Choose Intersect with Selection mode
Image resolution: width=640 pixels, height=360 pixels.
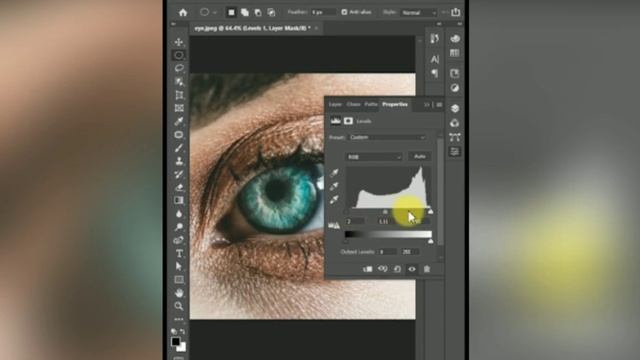[271, 13]
